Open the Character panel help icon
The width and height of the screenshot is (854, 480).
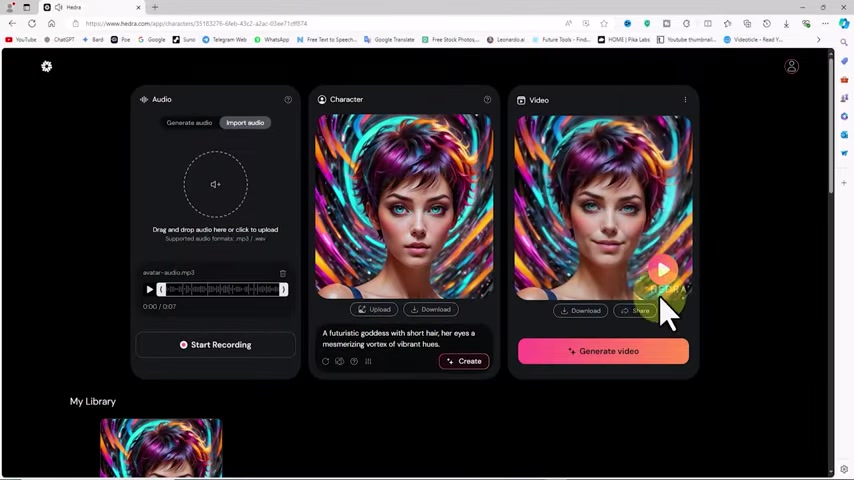[x=487, y=100]
